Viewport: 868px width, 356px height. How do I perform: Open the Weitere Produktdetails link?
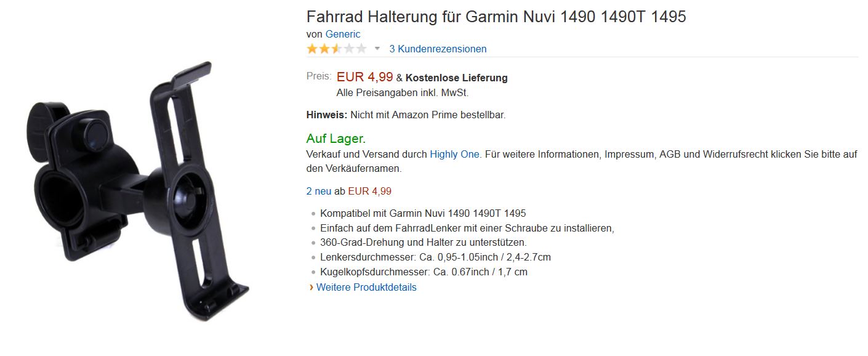(366, 287)
